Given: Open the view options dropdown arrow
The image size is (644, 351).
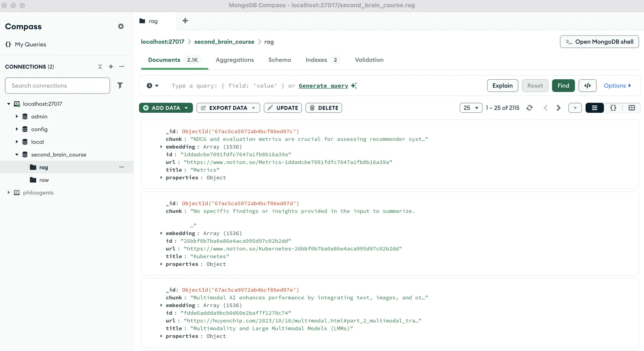Looking at the screenshot, I should (x=575, y=108).
